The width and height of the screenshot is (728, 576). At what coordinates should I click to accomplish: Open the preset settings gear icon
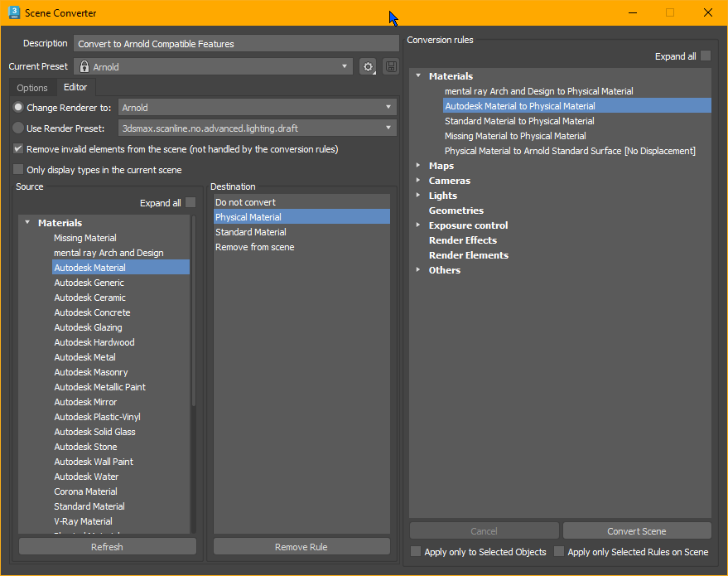[x=368, y=67]
